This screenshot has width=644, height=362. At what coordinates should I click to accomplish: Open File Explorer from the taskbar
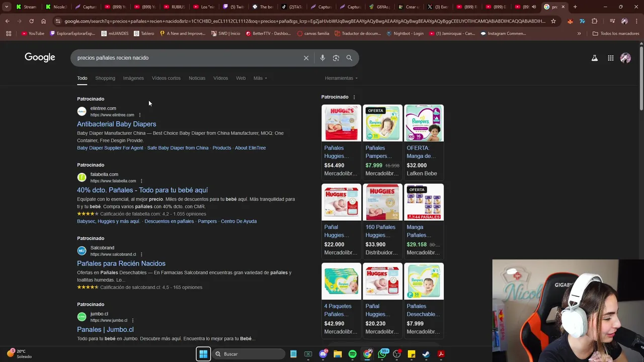(x=338, y=354)
